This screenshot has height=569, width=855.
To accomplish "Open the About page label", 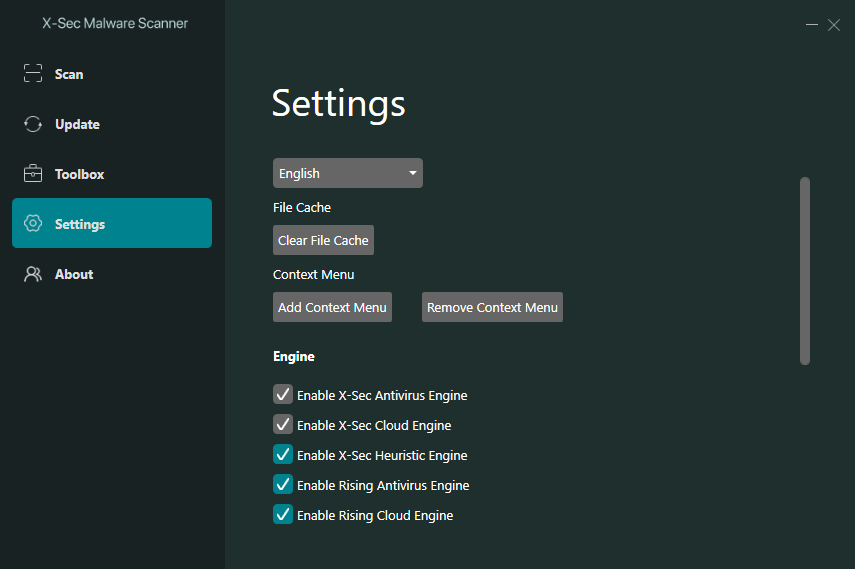I will tap(74, 274).
